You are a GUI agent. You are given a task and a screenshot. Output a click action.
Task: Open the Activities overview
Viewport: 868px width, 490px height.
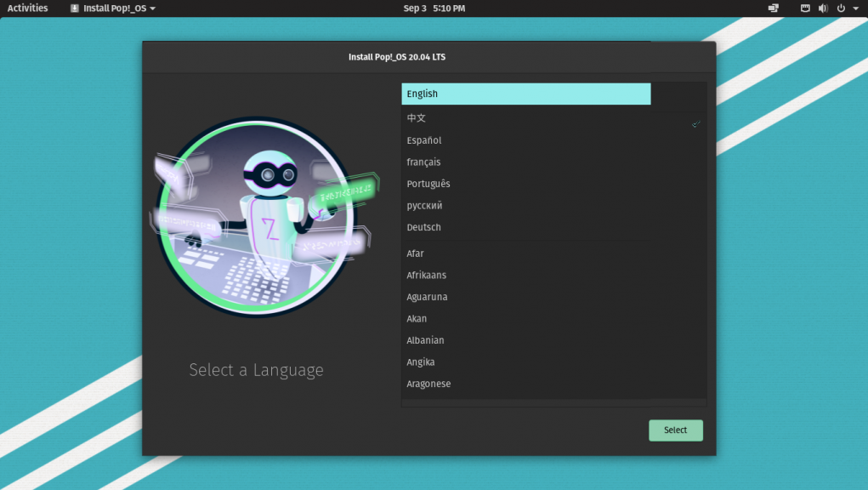(27, 9)
